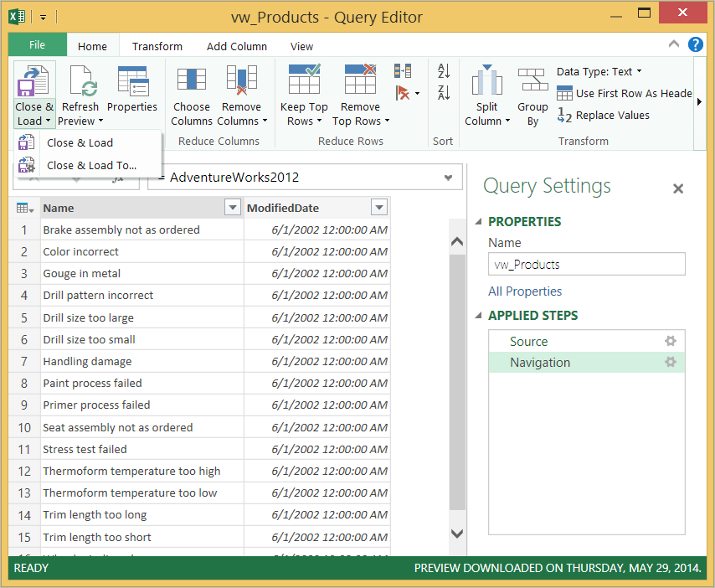Open the ModifiedDate column filter dropdown
The height and width of the screenshot is (588, 715).
[x=379, y=208]
